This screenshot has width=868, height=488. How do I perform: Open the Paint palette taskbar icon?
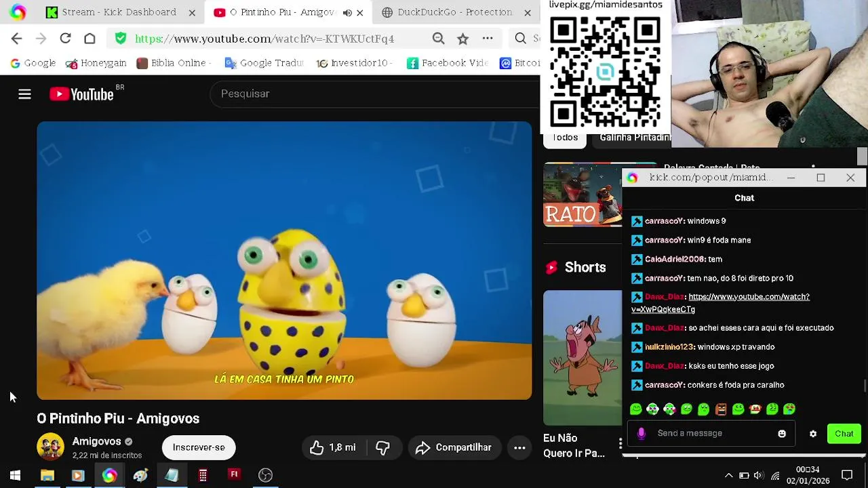point(140,475)
